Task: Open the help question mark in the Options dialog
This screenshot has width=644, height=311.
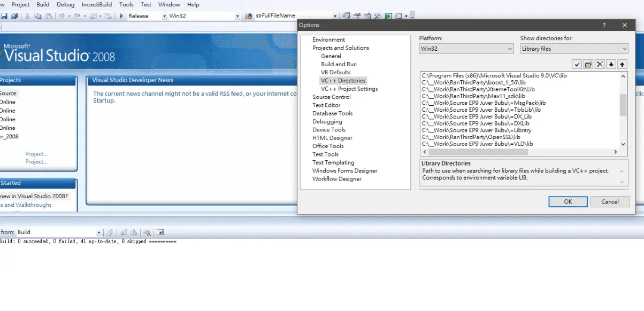Action: (x=604, y=25)
